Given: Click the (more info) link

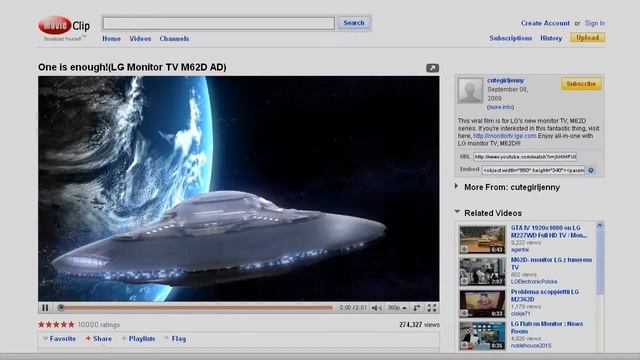Looking at the screenshot, I should click(500, 107).
